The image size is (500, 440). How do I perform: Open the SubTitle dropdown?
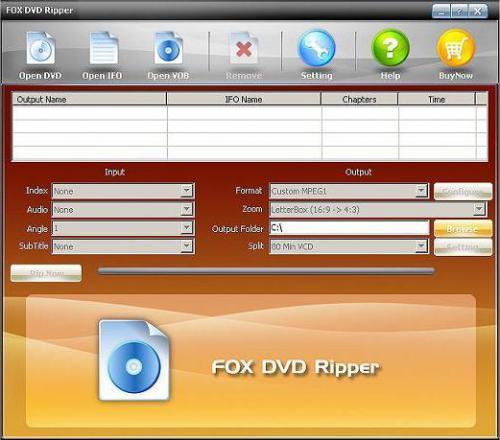[187, 246]
